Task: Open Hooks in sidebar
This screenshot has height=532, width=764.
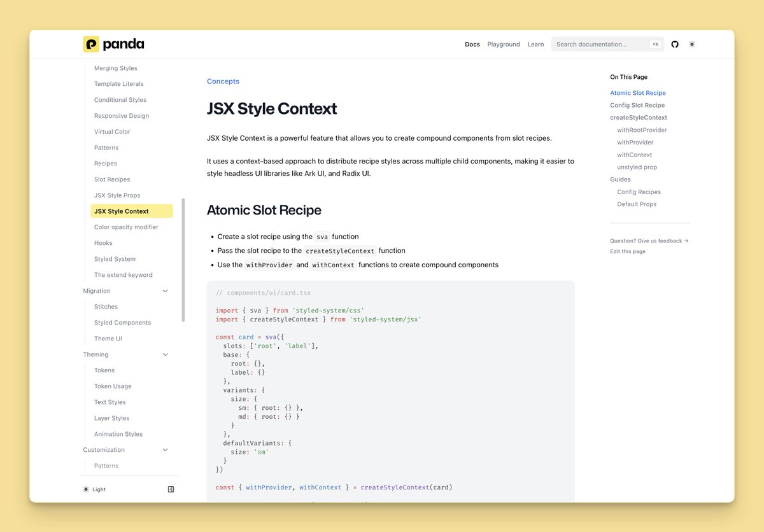Action: pyautogui.click(x=103, y=243)
